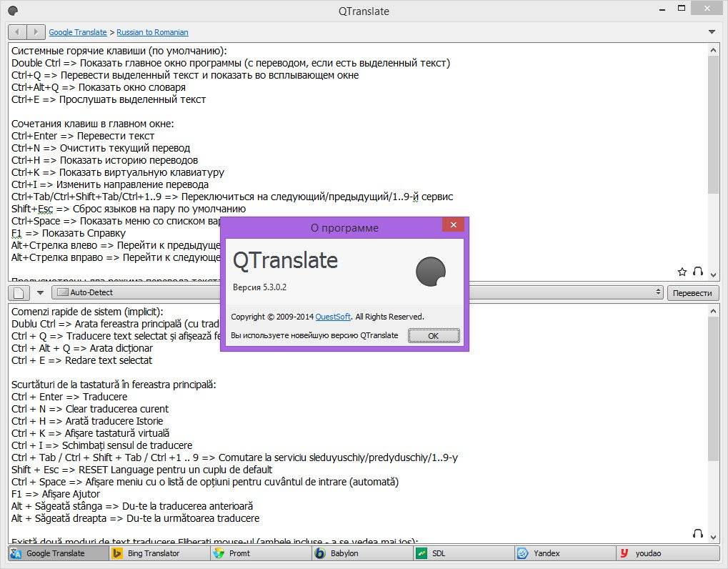This screenshot has height=569, width=728.
Task: Click the line 'Ctrl + I => Schimbați sensul de traducere'
Action: point(101,445)
